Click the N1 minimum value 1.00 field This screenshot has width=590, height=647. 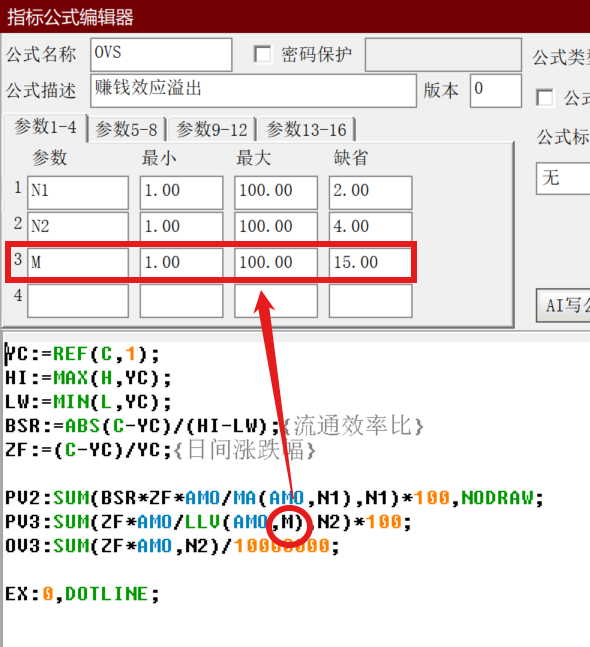coord(182,192)
